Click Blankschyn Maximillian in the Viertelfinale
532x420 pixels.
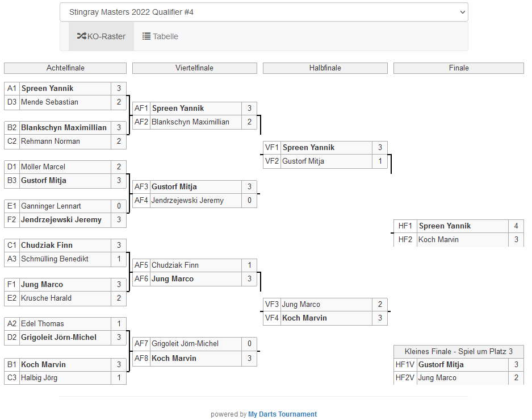190,122
